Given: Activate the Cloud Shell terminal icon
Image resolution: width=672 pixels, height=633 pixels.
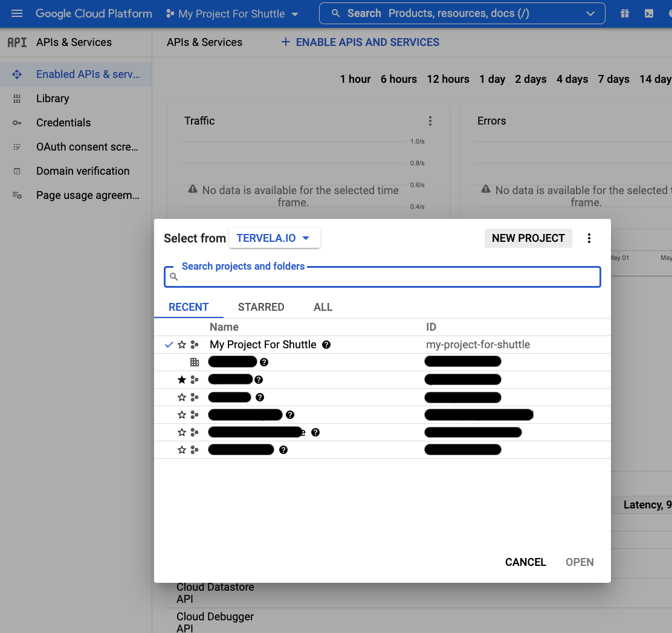Looking at the screenshot, I should pos(649,14).
